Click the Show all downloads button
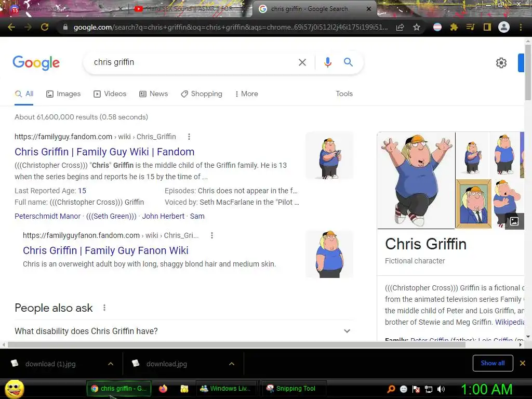The image size is (532, 399). [x=493, y=363]
